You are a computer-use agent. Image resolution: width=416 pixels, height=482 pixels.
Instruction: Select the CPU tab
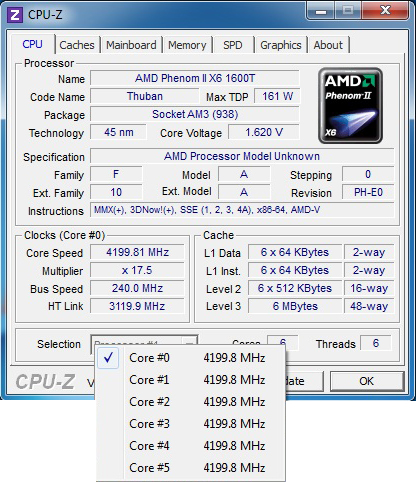pos(32,44)
